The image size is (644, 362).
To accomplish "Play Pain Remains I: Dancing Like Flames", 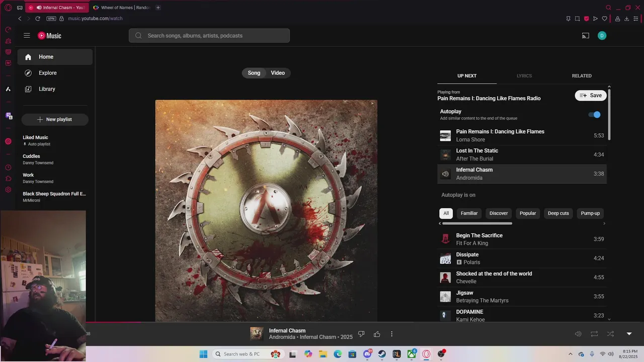I will [x=522, y=136].
